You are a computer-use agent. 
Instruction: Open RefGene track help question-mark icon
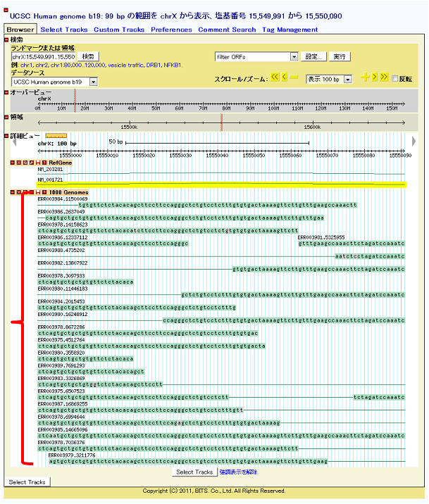coord(44,163)
